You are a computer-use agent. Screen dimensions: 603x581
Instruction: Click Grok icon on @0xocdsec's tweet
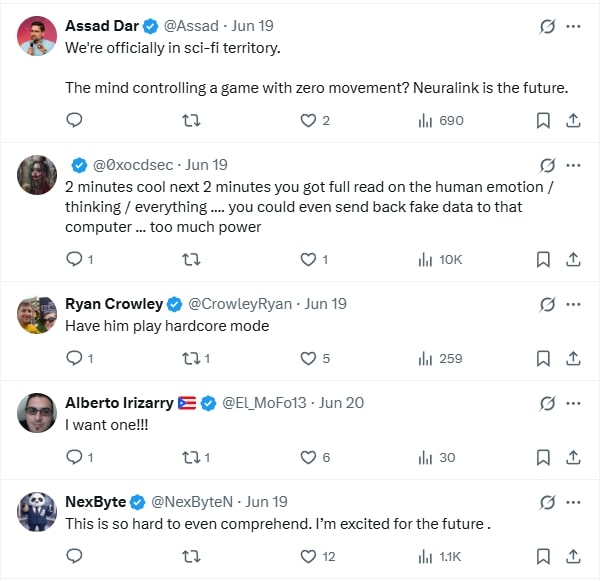pos(547,165)
